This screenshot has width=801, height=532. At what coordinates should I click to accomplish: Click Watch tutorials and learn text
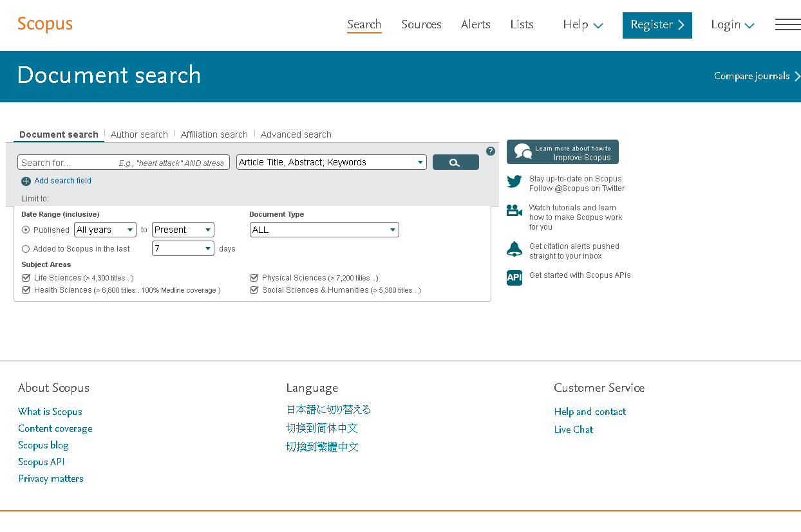coord(576,217)
